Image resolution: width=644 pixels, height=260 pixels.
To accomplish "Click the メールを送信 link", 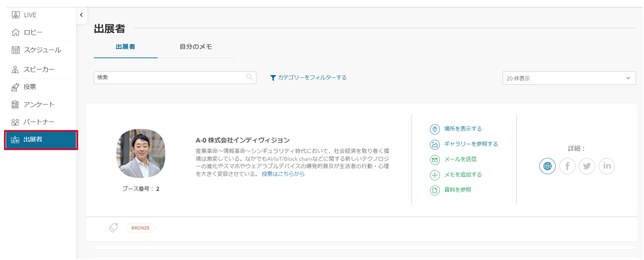I will (x=460, y=159).
